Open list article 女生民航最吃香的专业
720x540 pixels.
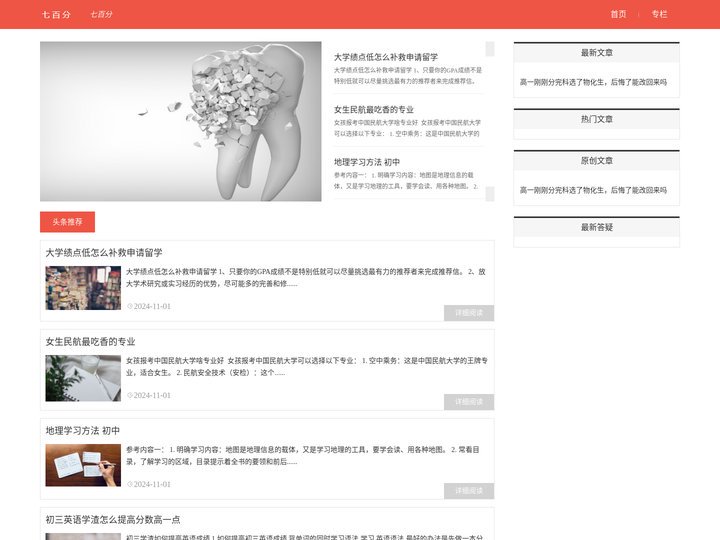[x=90, y=342]
